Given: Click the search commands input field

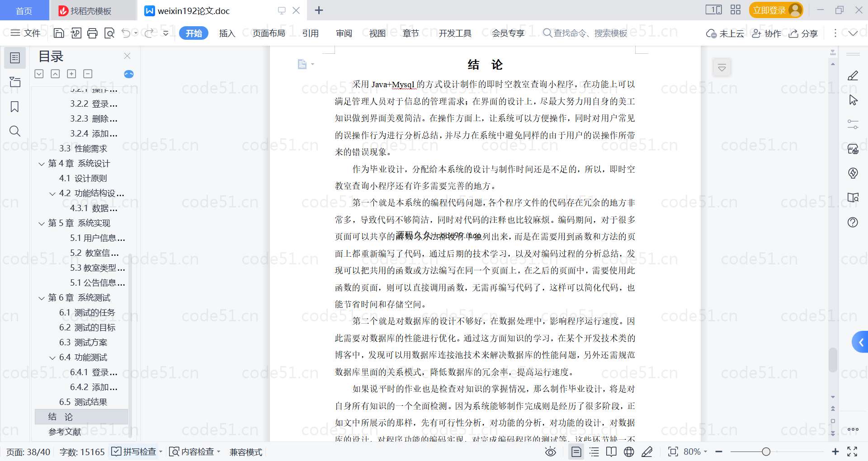Looking at the screenshot, I should click(585, 33).
